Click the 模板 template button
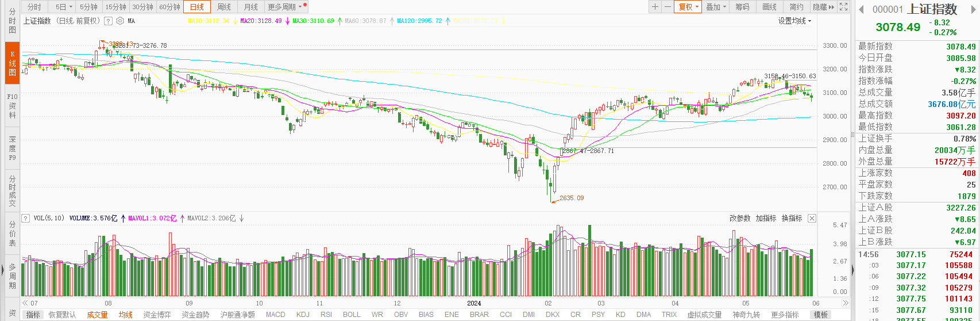Image resolution: width=980 pixels, height=321 pixels. pyautogui.click(x=820, y=315)
